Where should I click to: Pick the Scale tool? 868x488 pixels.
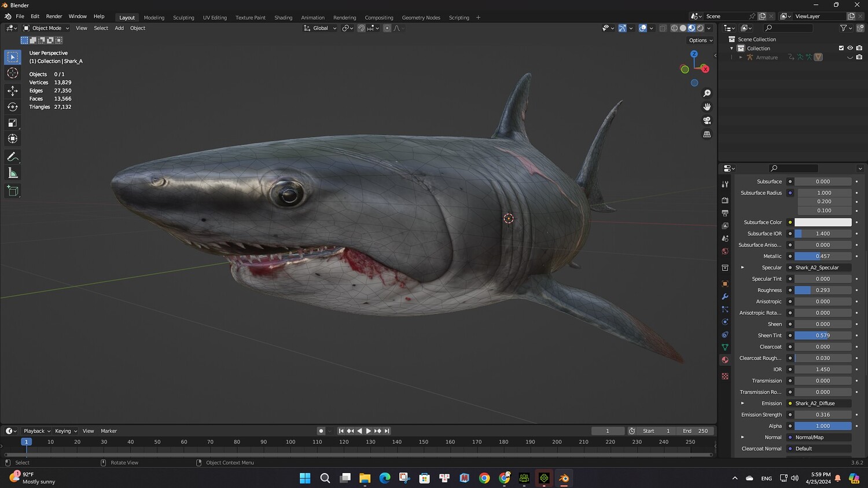(x=12, y=123)
